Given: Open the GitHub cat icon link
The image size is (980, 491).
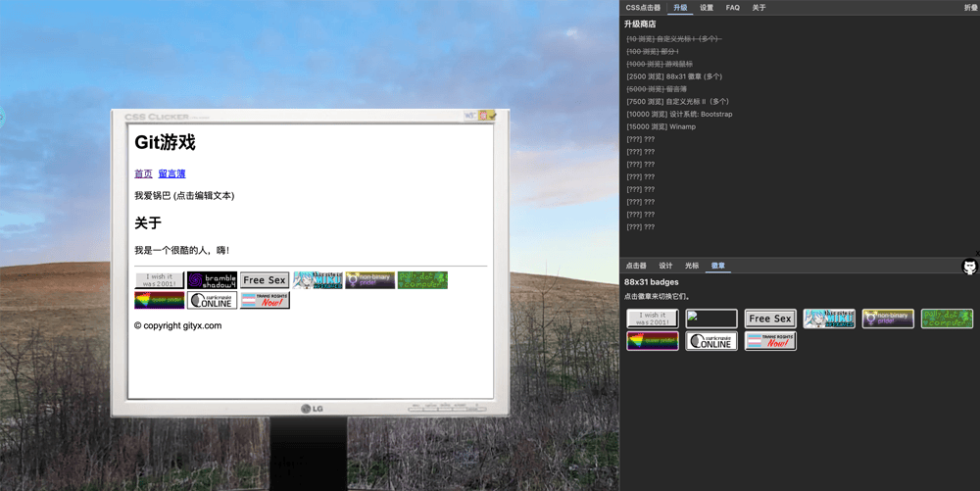Looking at the screenshot, I should pos(969,267).
